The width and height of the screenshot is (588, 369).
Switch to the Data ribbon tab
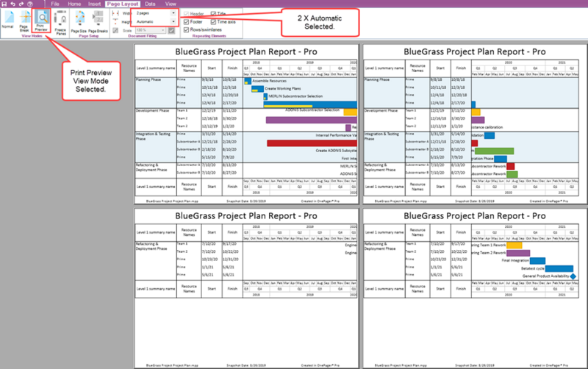coord(150,4)
